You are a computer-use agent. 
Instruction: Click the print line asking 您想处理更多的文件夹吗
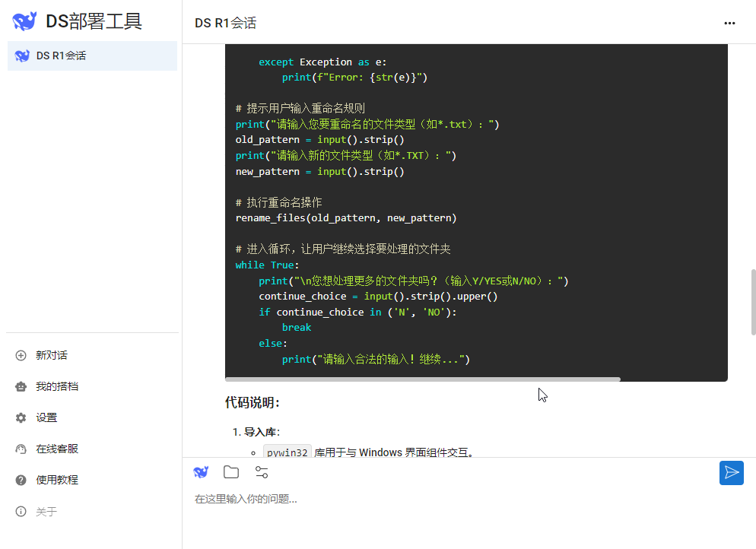coord(414,281)
